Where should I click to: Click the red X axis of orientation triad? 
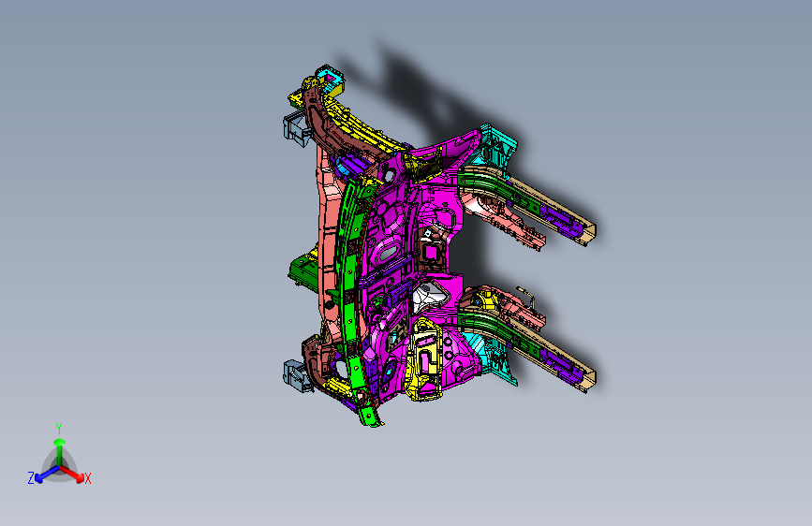point(73,474)
